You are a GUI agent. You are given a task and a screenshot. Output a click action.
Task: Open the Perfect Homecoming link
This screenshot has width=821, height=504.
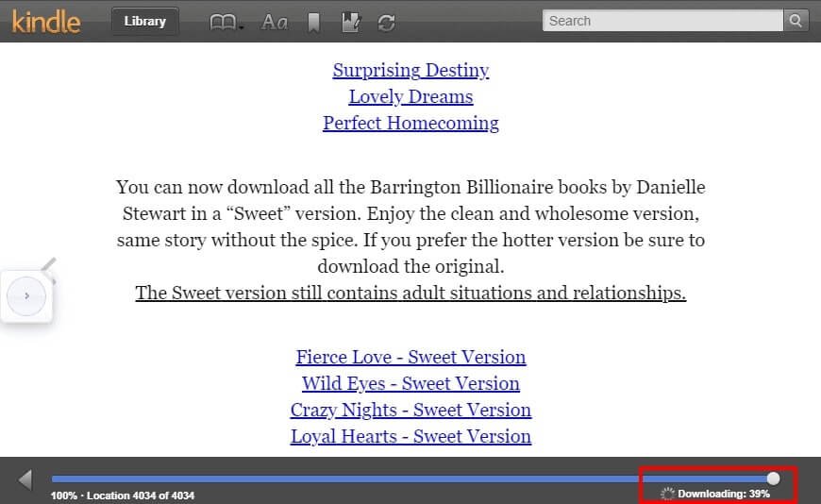coord(410,123)
